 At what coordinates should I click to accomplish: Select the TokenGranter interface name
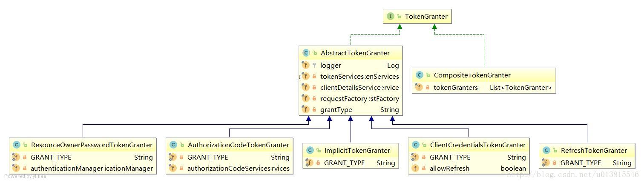pyautogui.click(x=426, y=17)
